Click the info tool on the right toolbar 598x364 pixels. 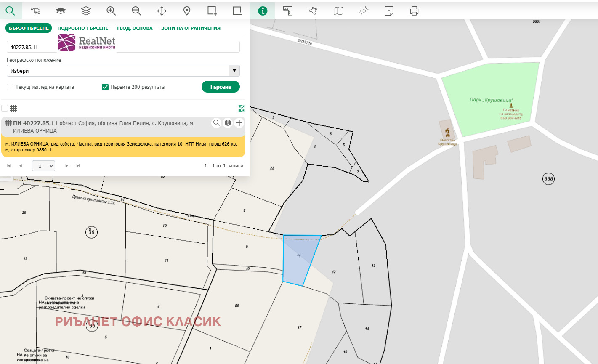pos(263,11)
